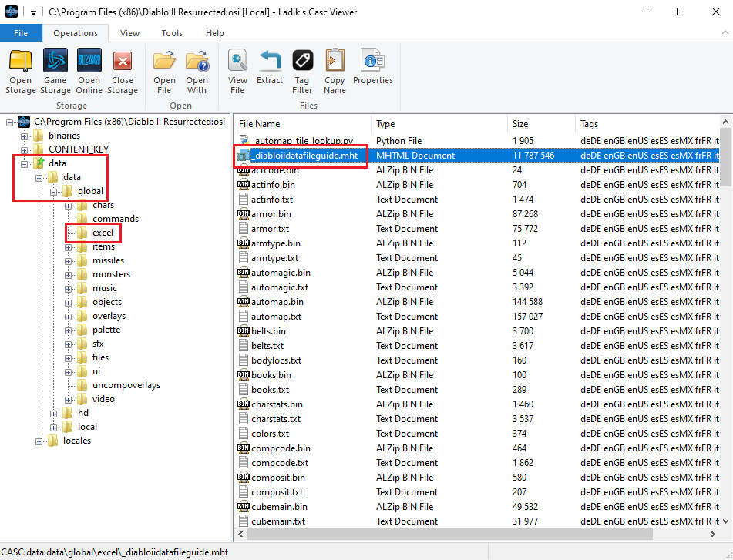This screenshot has height=560, width=733.
Task: Select the automap_tile_lookup.py file
Action: [x=304, y=141]
